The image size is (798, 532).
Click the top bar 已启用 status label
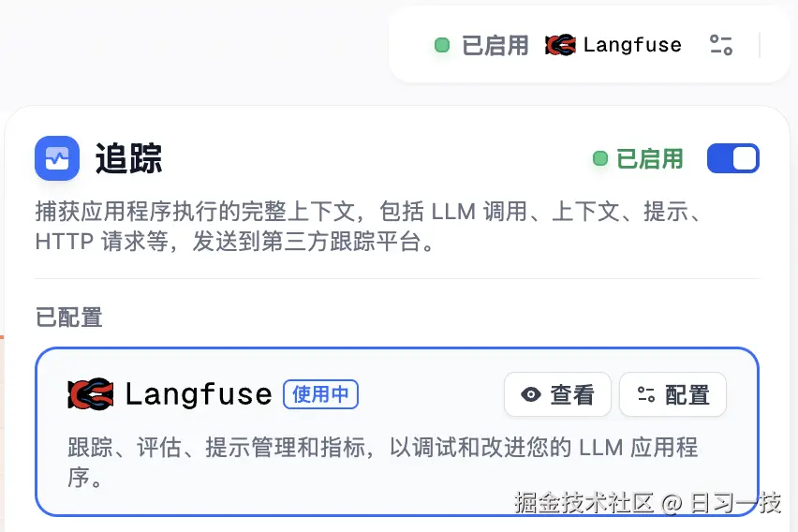495,45
